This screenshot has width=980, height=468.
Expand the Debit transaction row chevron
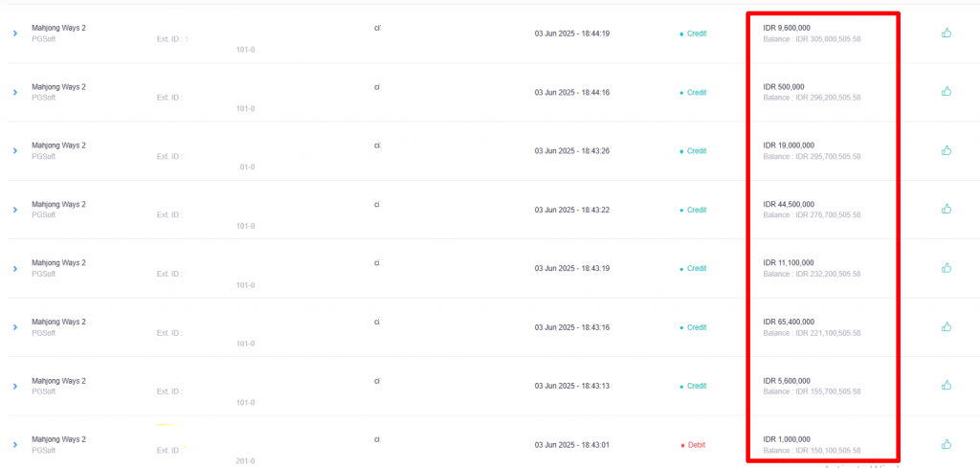click(x=15, y=445)
